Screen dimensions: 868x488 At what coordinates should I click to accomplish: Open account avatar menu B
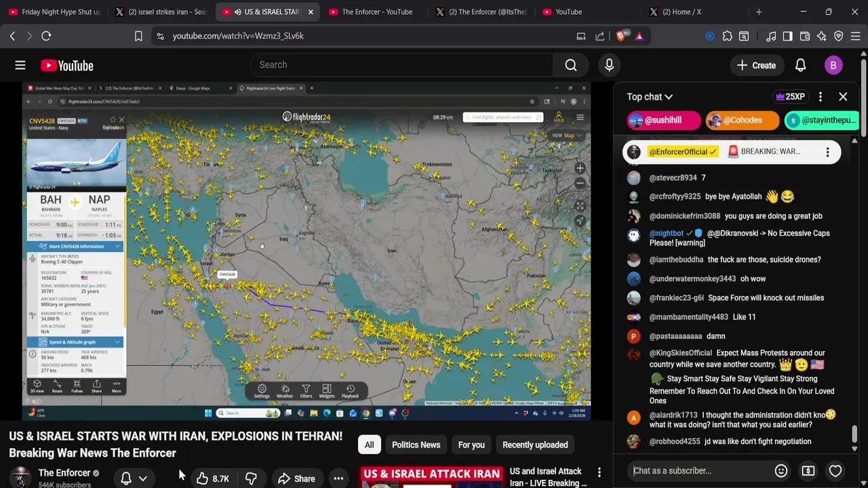click(x=833, y=65)
